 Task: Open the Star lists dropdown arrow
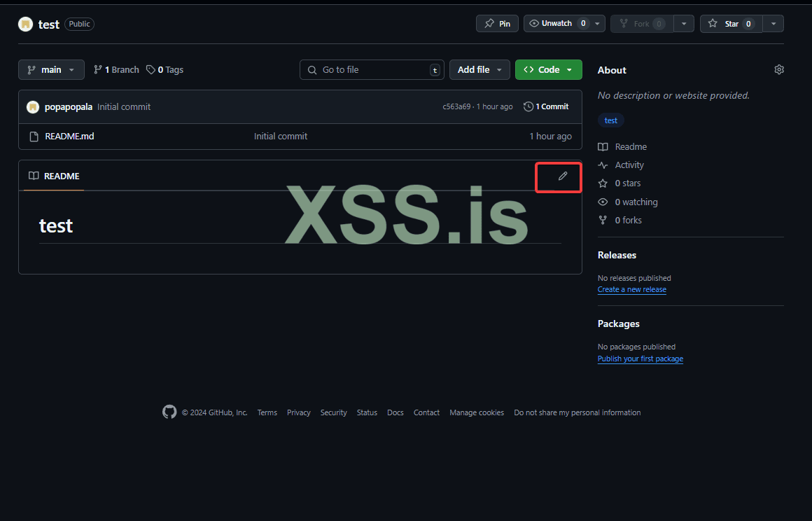click(x=773, y=24)
